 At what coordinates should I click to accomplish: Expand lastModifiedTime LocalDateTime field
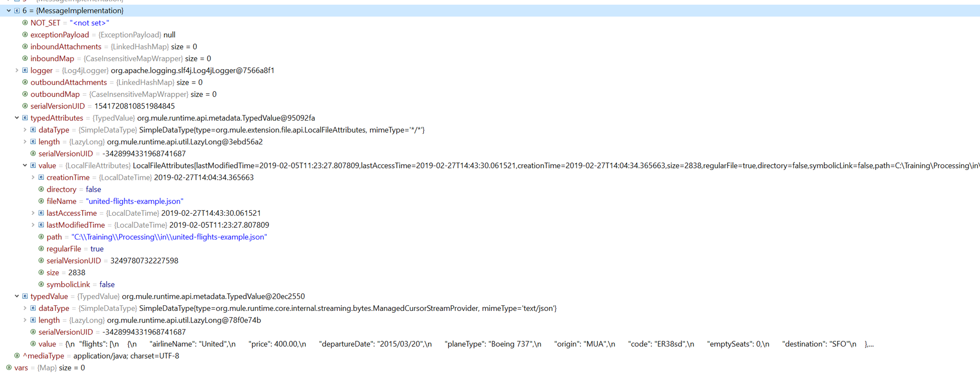tap(33, 225)
